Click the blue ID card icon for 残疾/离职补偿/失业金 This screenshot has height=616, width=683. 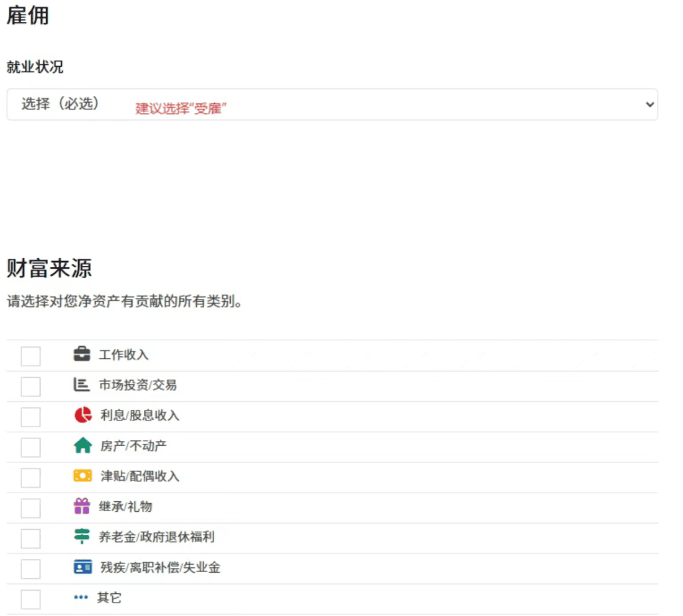tap(83, 567)
